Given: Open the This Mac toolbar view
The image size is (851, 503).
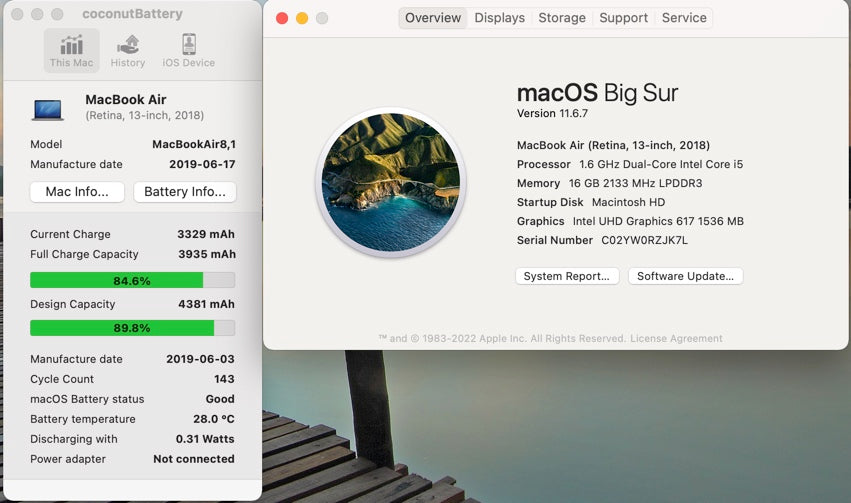Looking at the screenshot, I should (x=72, y=50).
